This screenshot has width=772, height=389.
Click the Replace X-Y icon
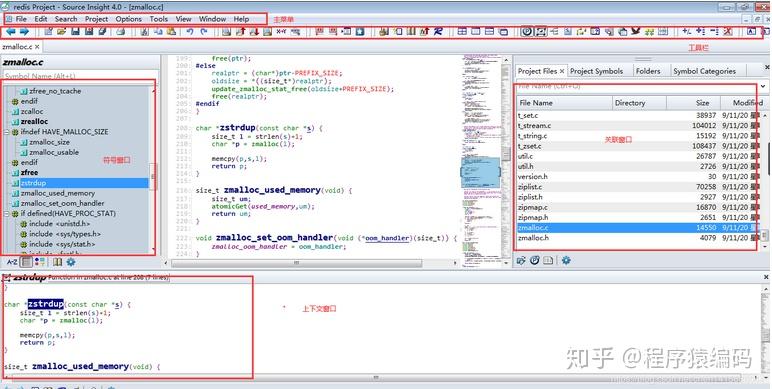(281, 32)
